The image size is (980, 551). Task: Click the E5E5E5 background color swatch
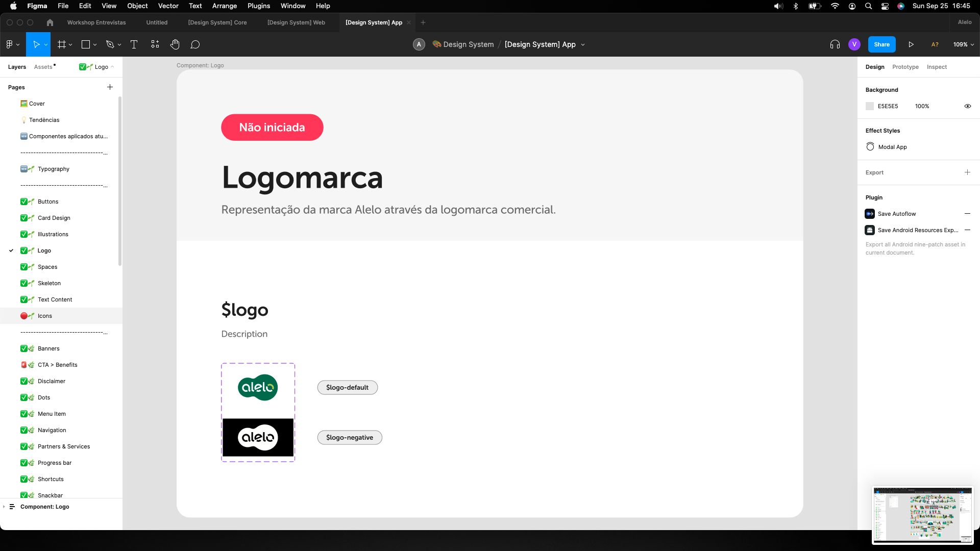point(870,106)
